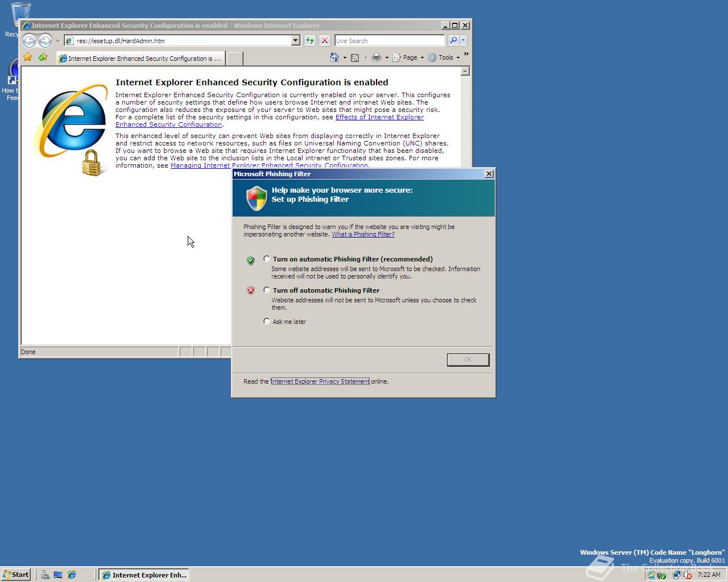Click Internet Explorer taskbar window button
The height and width of the screenshot is (582, 728).
[x=144, y=575]
